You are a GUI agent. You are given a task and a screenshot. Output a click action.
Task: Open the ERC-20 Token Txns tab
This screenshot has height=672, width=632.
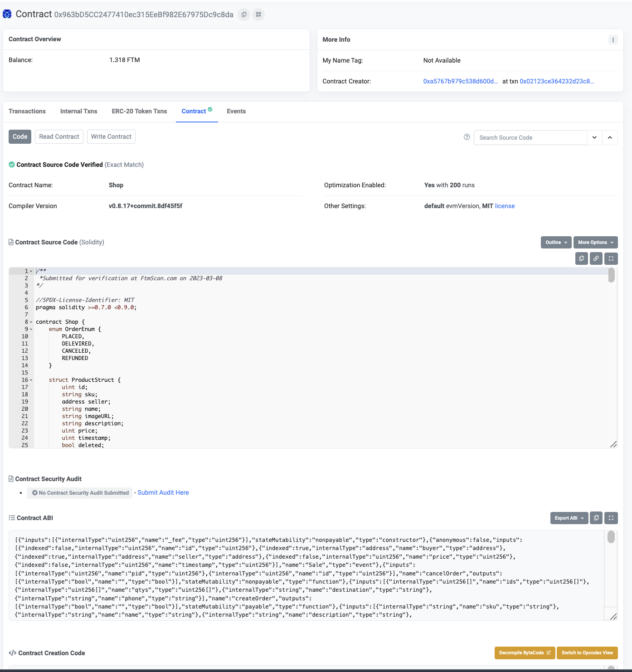(139, 111)
